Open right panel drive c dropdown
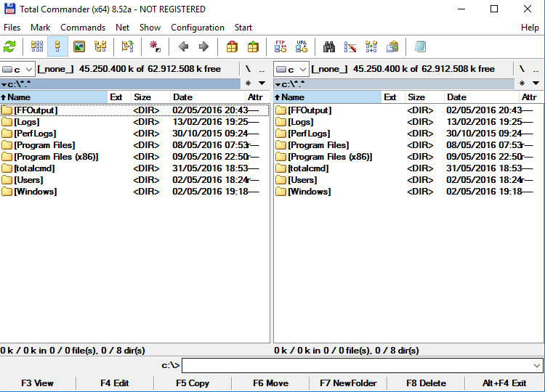The width and height of the screenshot is (545, 392). tap(291, 70)
